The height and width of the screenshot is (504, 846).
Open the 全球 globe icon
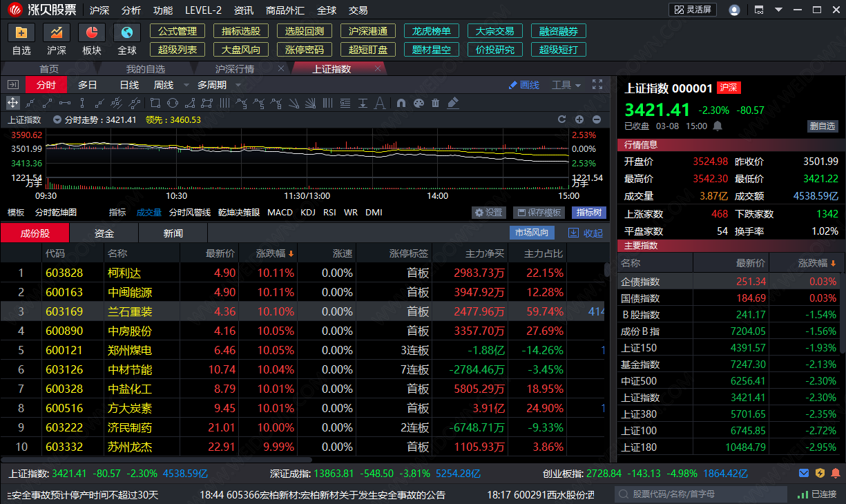(x=127, y=32)
